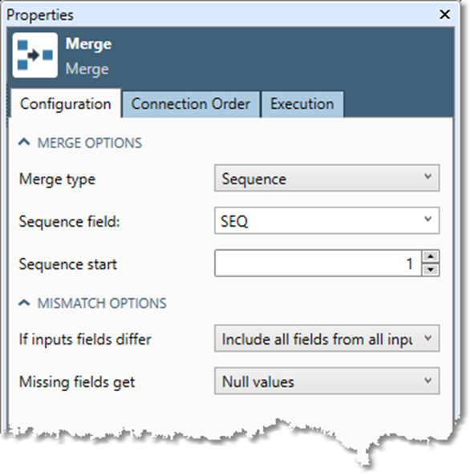Screen dimensions: 470x476
Task: Open the Execution tab
Action: [x=302, y=104]
